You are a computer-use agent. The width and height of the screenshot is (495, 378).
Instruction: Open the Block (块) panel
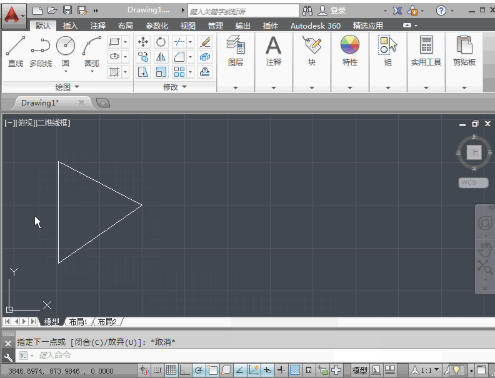(312, 50)
